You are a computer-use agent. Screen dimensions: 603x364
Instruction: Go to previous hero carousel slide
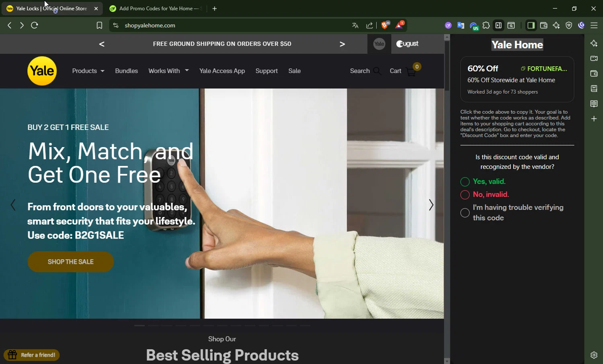pos(13,205)
